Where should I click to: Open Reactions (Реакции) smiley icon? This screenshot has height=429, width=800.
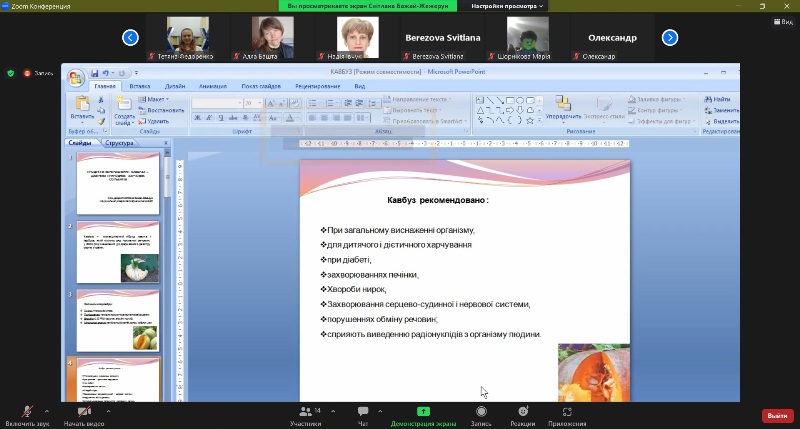coord(523,412)
